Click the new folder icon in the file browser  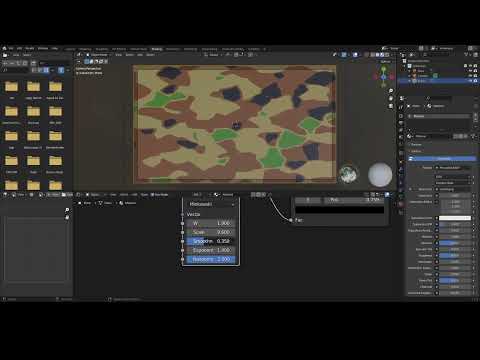pos(33,63)
